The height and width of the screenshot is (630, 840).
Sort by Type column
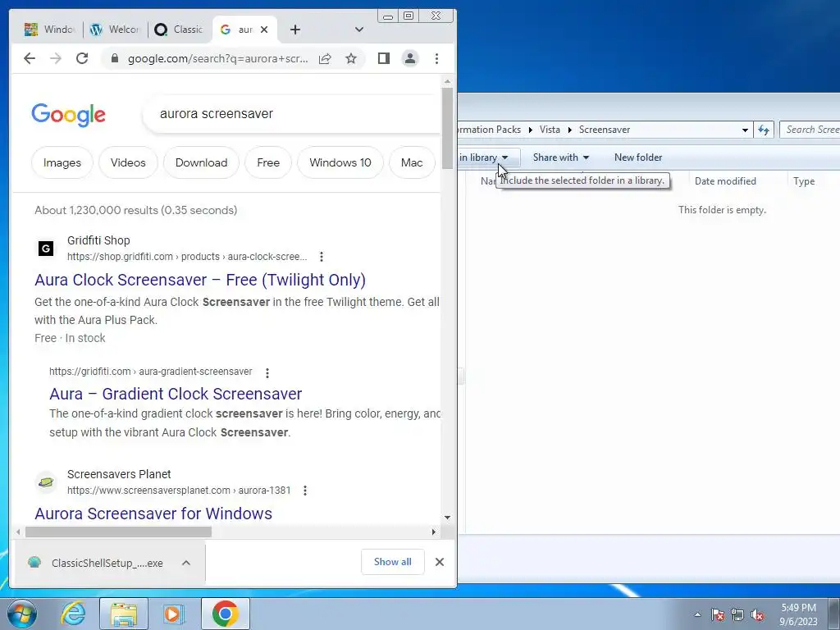804,181
